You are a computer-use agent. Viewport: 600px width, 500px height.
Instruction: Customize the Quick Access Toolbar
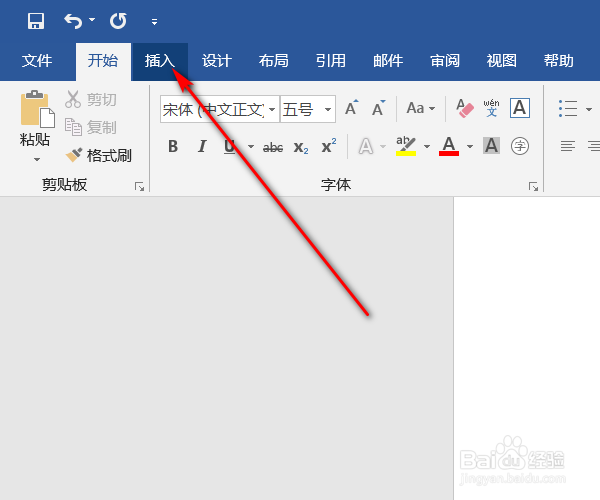coord(154,22)
